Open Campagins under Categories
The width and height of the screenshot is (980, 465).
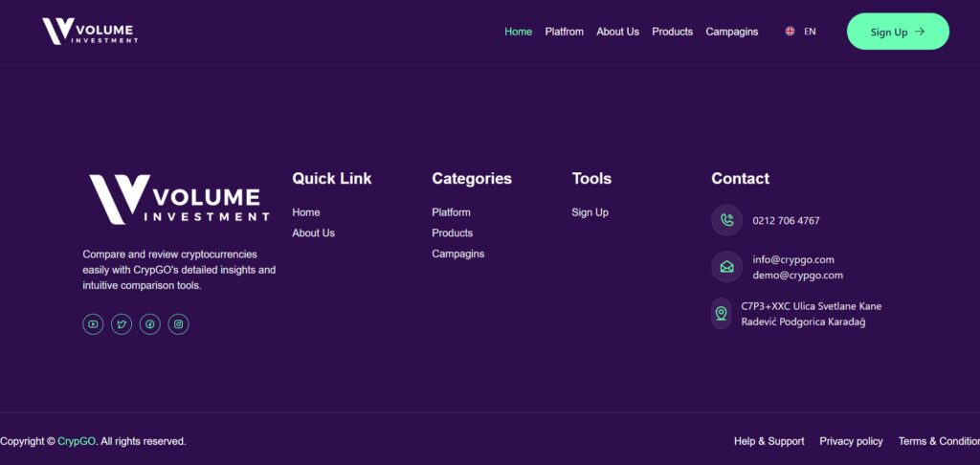457,255
